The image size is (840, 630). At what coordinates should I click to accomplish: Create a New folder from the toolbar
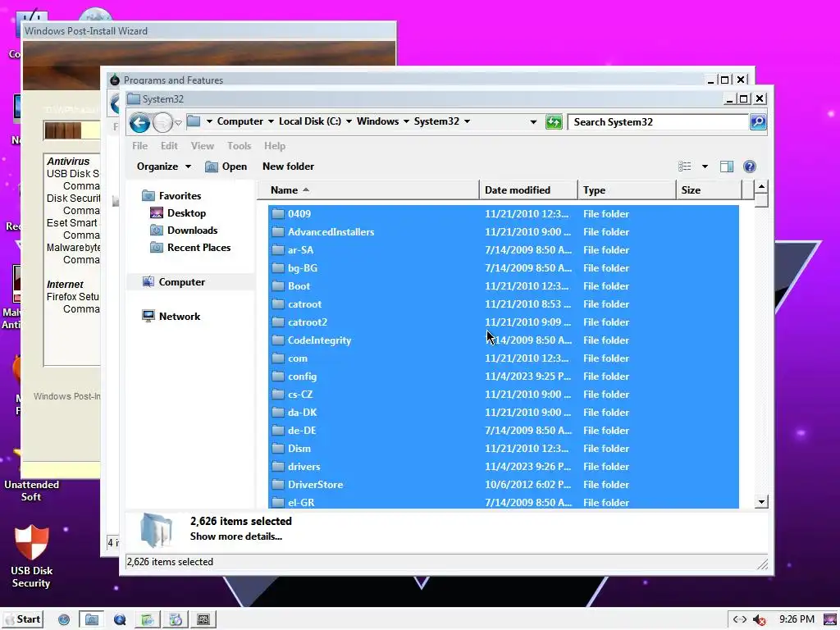[x=288, y=167]
